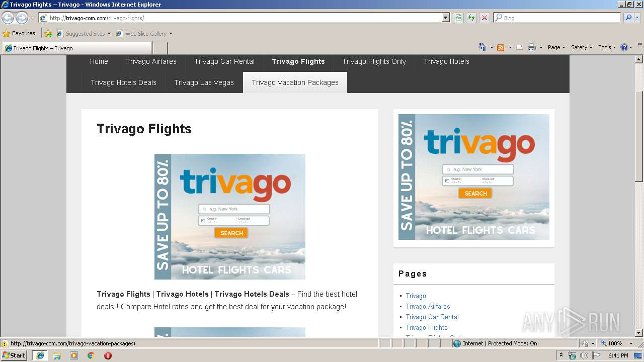Click the RSS feeds icon

point(501,47)
